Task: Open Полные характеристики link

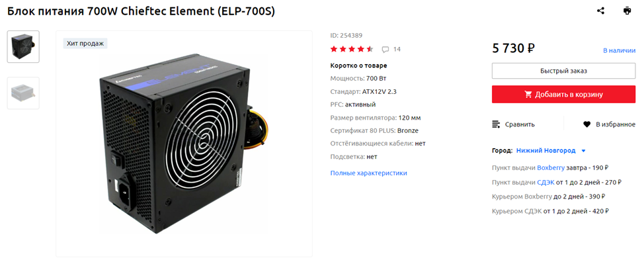Action: (368, 173)
